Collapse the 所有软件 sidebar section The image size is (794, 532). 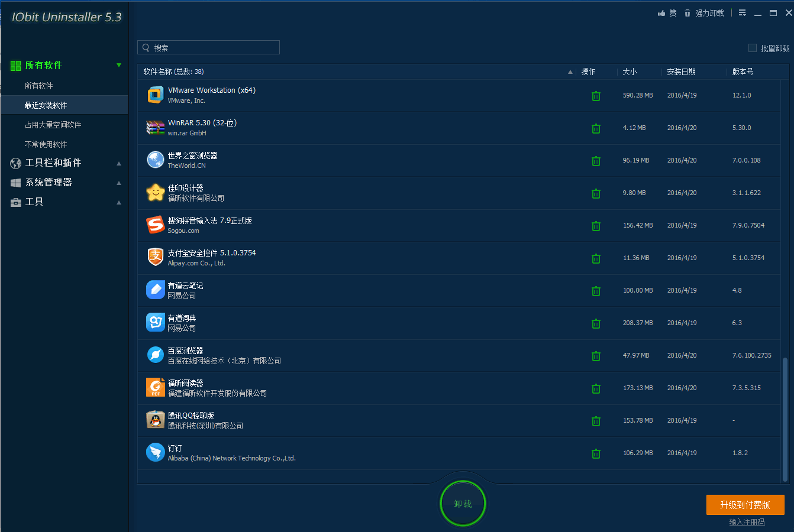pos(119,65)
